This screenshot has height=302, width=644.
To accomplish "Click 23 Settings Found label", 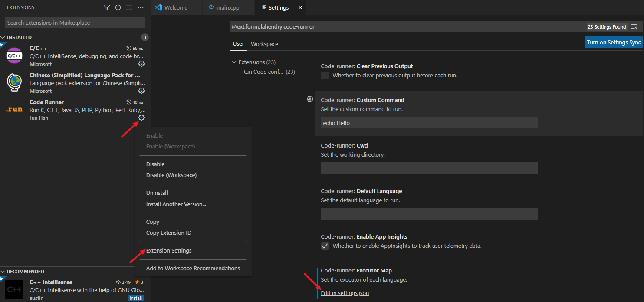I will click(x=607, y=27).
